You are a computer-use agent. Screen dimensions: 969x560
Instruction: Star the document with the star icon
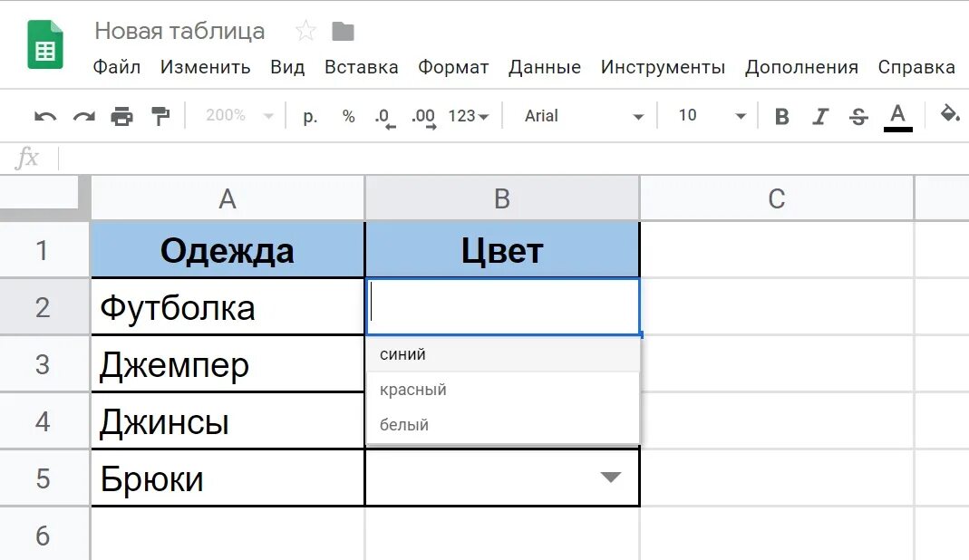click(305, 30)
